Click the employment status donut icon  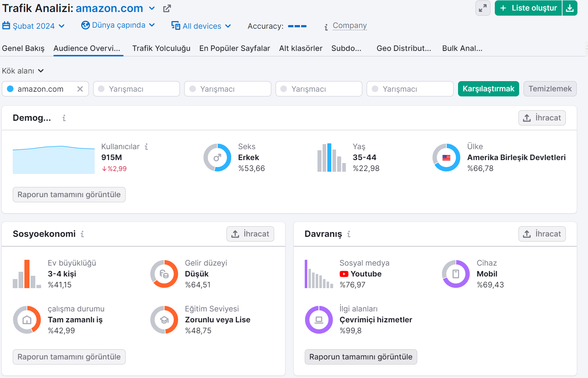pyautogui.click(x=27, y=320)
